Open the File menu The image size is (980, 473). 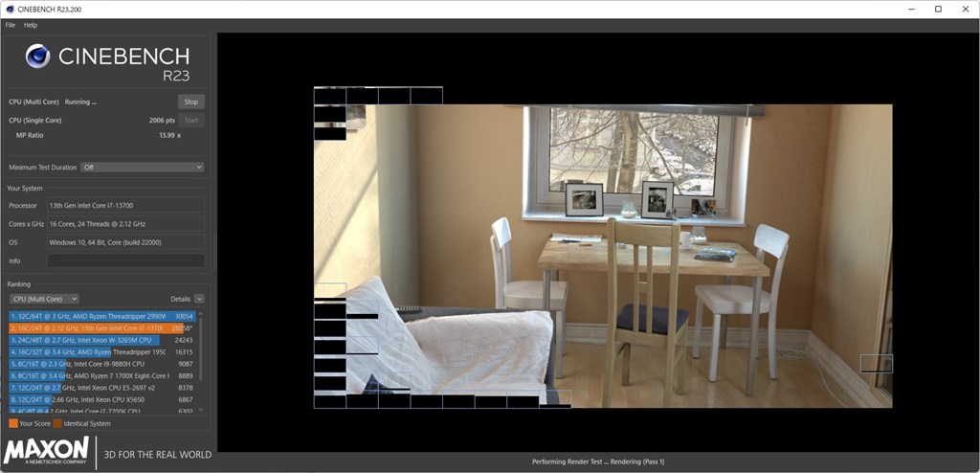(10, 25)
